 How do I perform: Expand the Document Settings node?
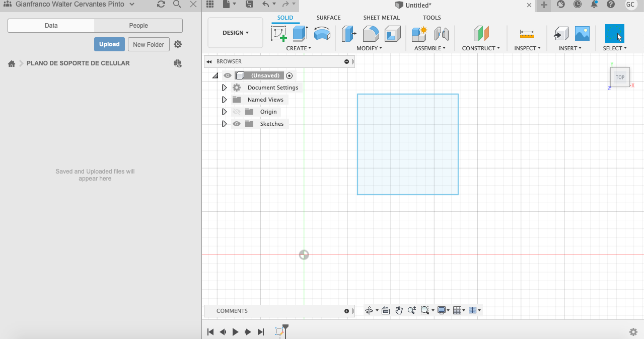point(225,88)
